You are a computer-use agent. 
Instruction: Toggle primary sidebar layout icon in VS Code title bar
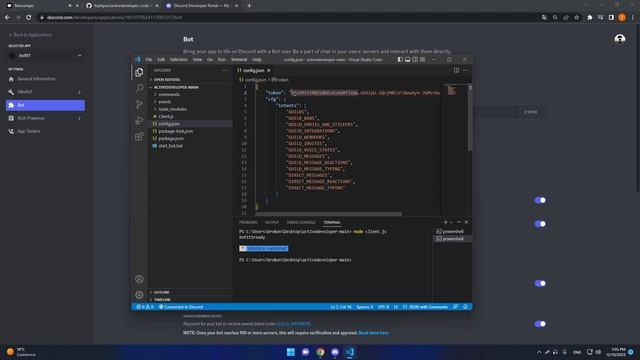[x=400, y=60]
